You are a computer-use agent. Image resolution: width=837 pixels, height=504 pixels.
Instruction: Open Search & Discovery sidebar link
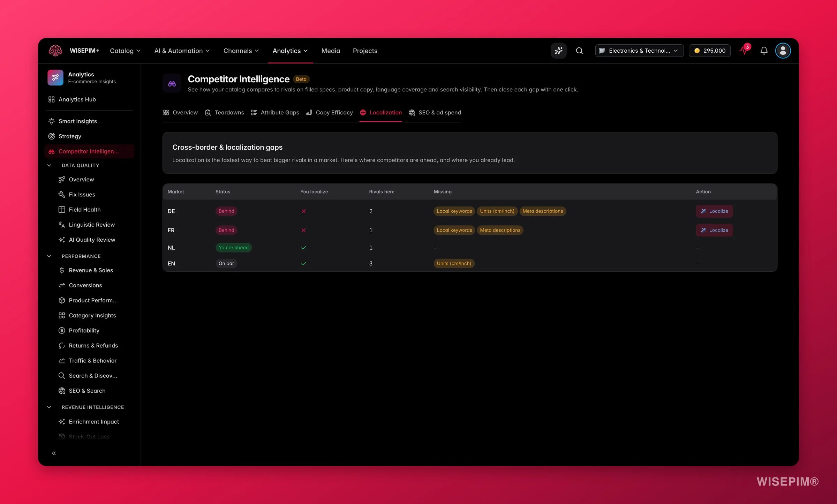tap(93, 375)
